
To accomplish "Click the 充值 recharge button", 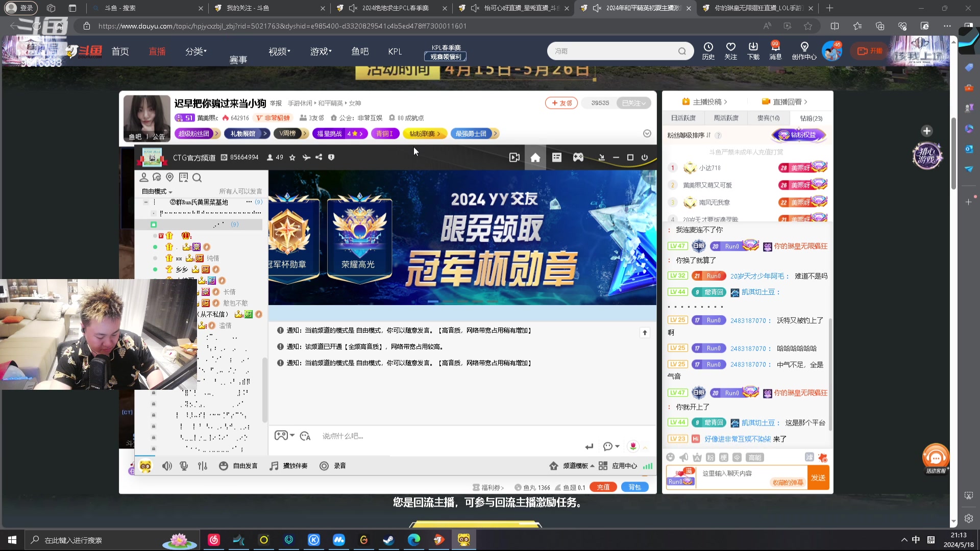I will click(603, 487).
